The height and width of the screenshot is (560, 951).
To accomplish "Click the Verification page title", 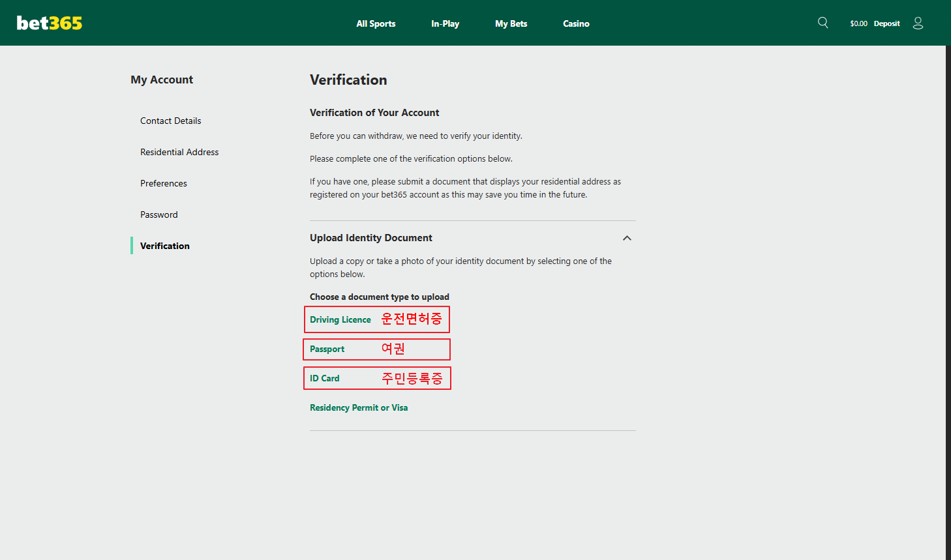I will 348,80.
